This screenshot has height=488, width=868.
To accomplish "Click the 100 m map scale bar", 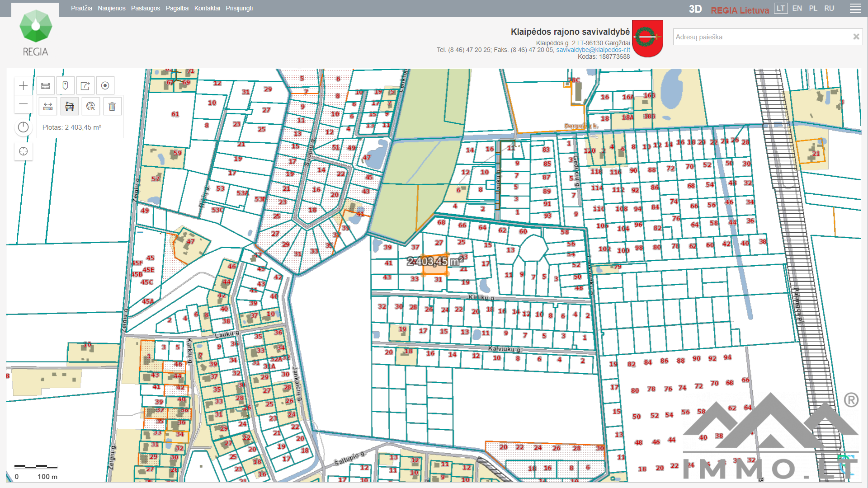I will (36, 466).
